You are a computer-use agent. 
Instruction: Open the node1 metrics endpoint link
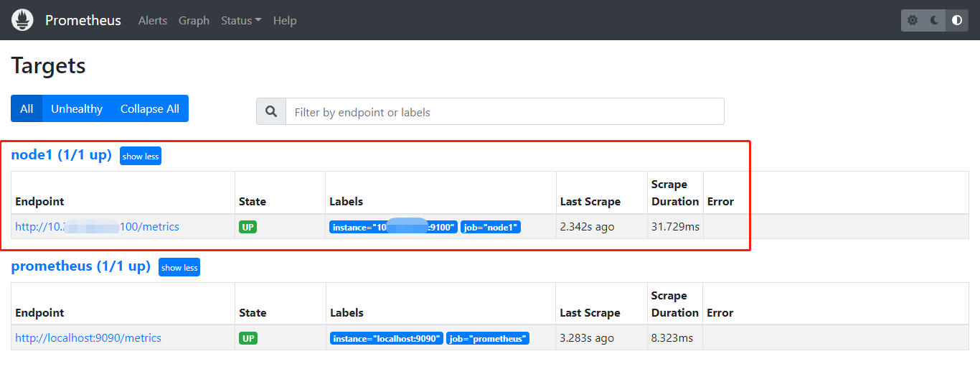(x=97, y=227)
